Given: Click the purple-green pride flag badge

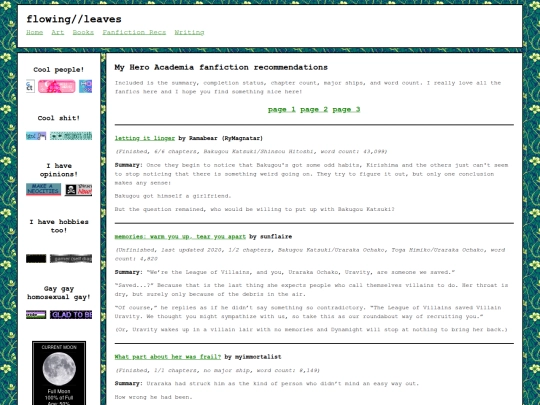Looking at the screenshot, I should (36, 314).
